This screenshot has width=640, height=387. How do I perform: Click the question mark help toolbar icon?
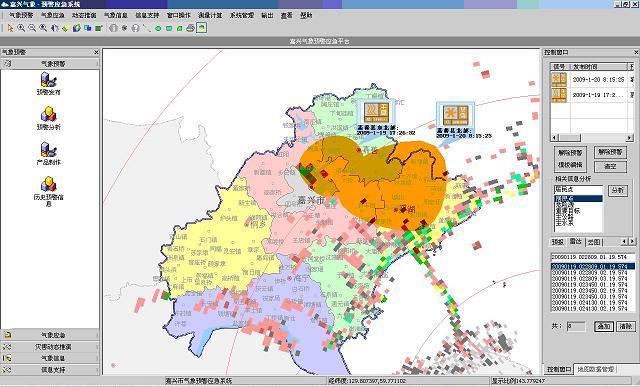pyautogui.click(x=136, y=28)
